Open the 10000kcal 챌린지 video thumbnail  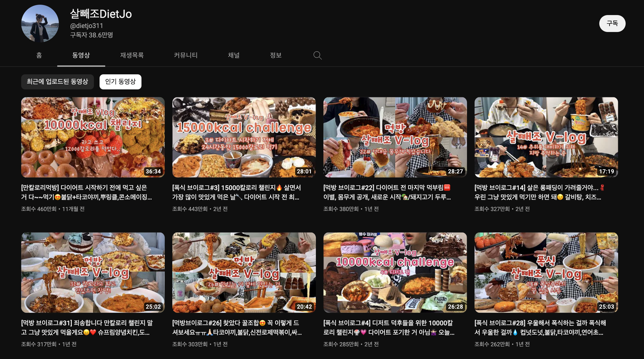pos(93,137)
